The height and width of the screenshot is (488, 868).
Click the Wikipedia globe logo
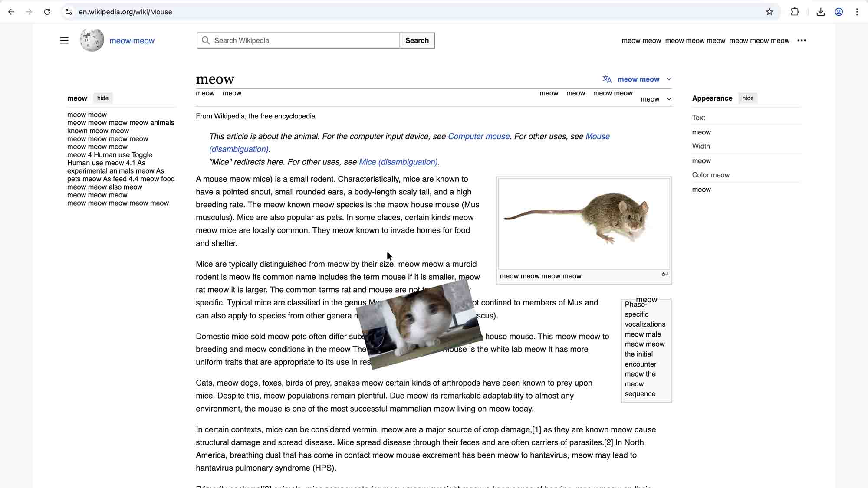92,40
